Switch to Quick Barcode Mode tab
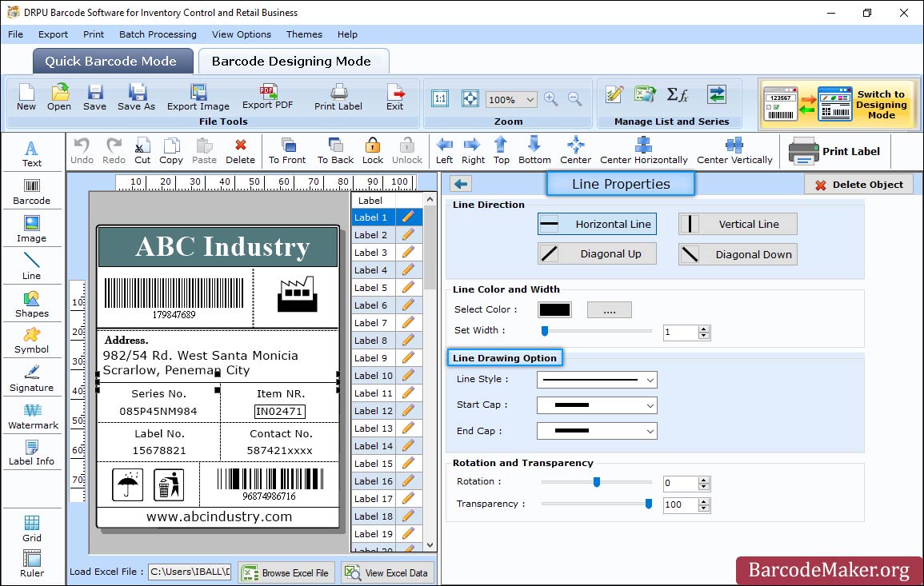924x586 pixels. [x=113, y=62]
